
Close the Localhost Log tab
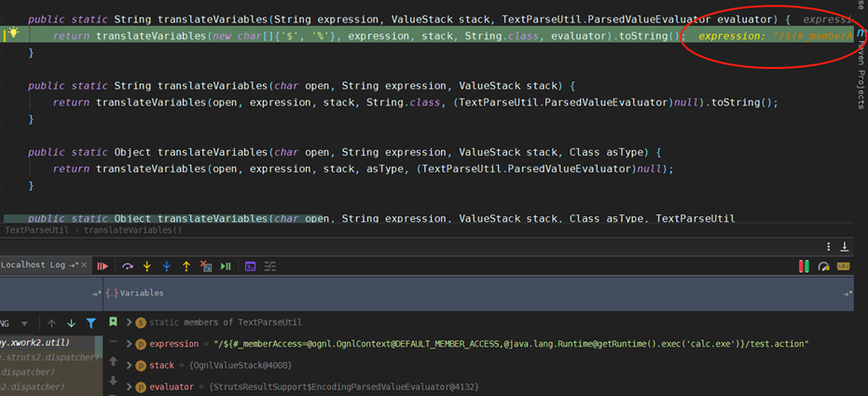tap(84, 266)
